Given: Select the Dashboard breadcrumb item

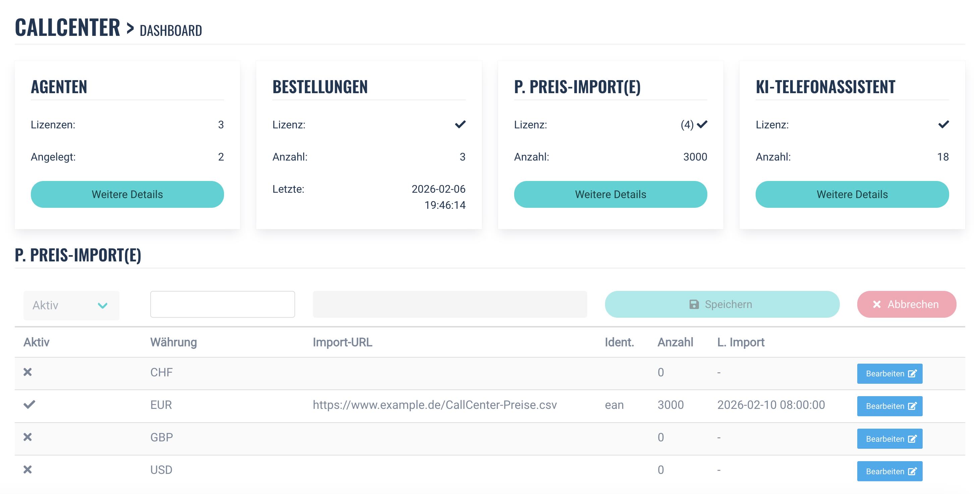Looking at the screenshot, I should [x=171, y=30].
